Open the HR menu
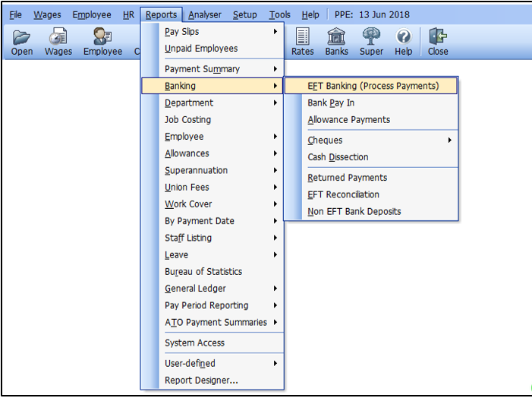The width and height of the screenshot is (532, 398). [x=128, y=15]
